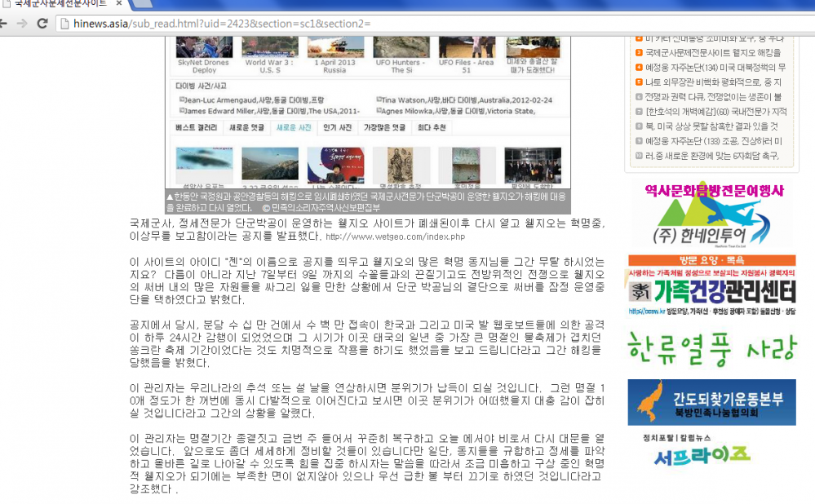Open the 간도되찾기운동본부 banner
815x504 pixels.
711,402
